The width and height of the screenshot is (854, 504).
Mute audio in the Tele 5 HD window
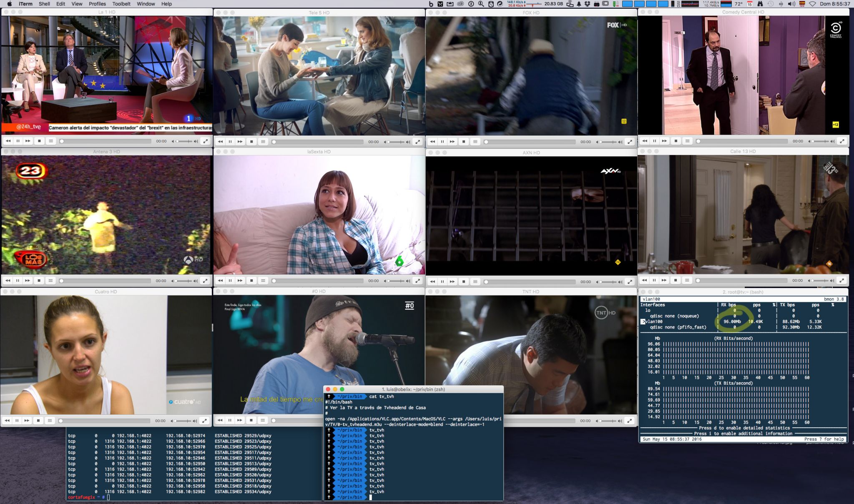pyautogui.click(x=385, y=142)
